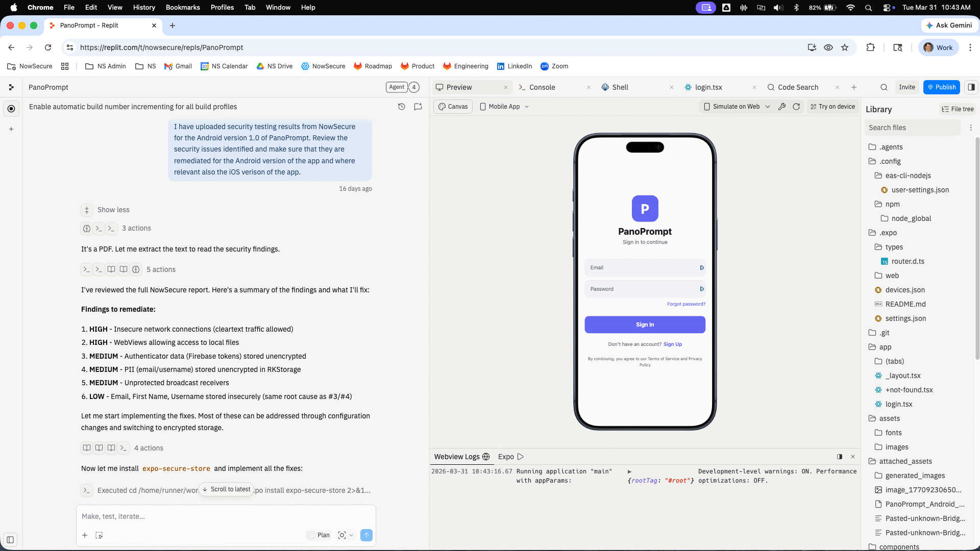The width and height of the screenshot is (980, 551).
Task: Open Canvas view
Action: pos(453,107)
